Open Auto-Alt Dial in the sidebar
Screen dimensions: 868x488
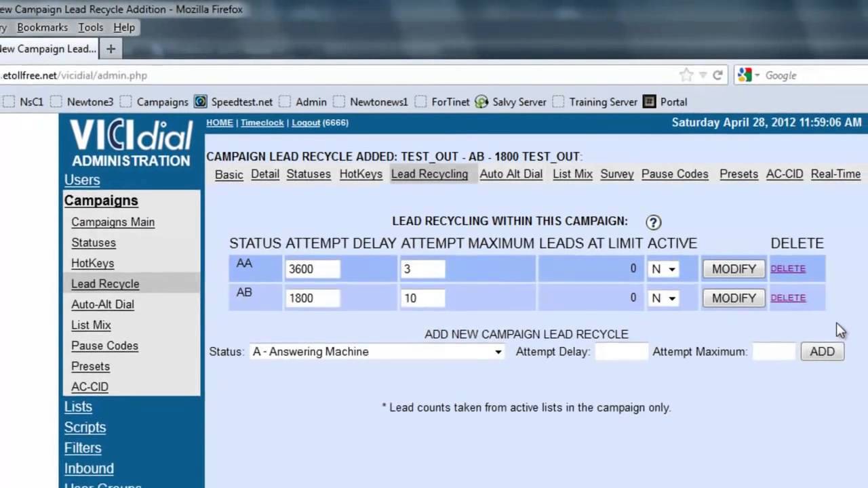(102, 304)
